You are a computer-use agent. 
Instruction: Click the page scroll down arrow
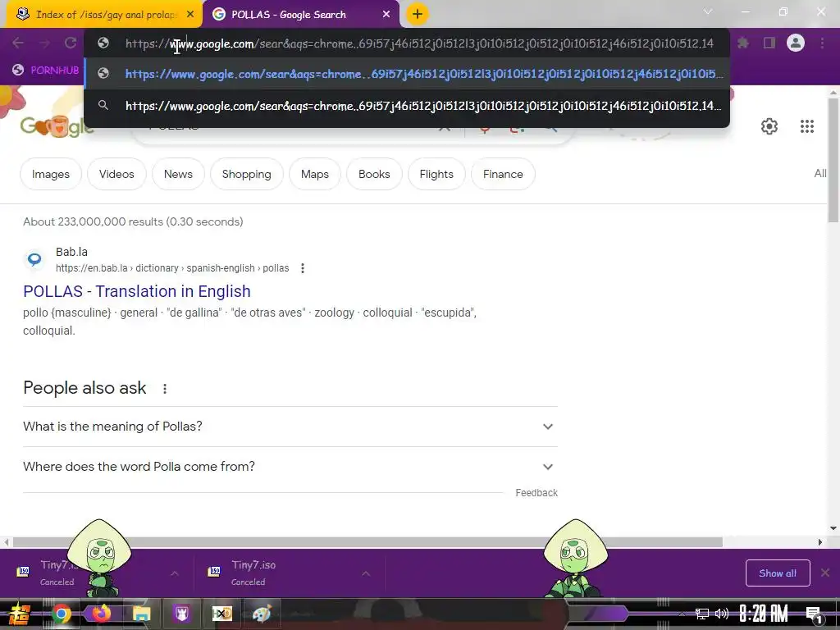click(x=833, y=528)
